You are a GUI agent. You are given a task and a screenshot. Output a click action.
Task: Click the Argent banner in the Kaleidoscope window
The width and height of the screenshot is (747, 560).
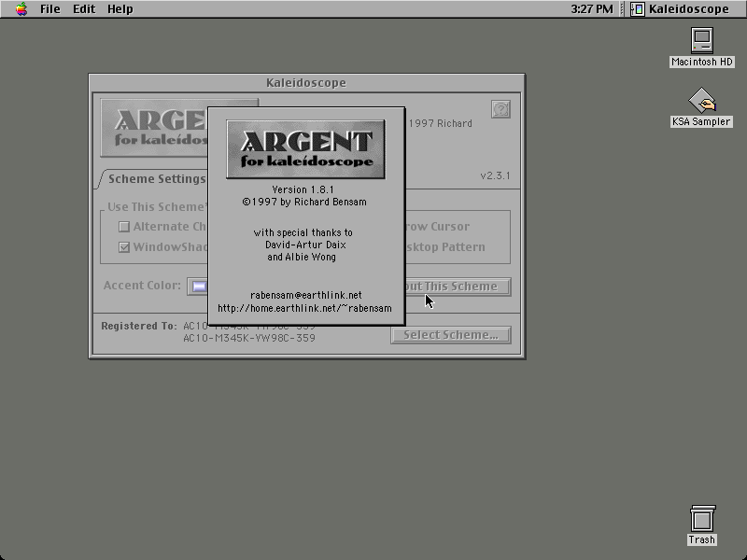click(x=154, y=128)
